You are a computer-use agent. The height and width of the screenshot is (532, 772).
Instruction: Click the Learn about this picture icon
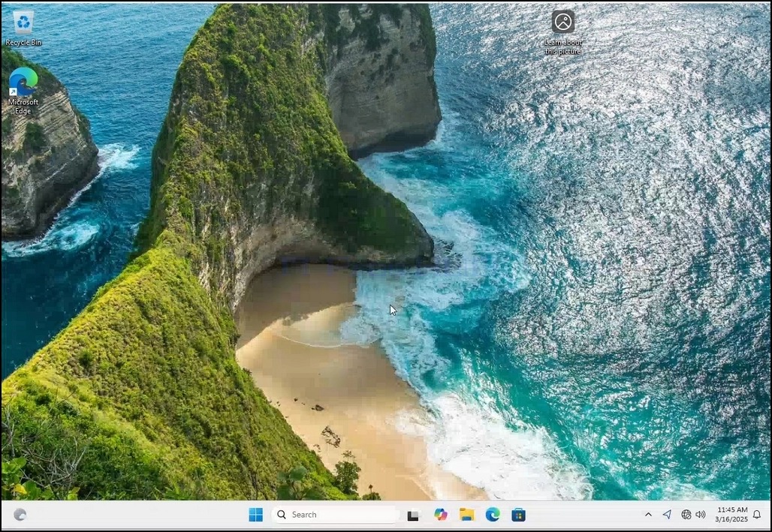click(562, 32)
